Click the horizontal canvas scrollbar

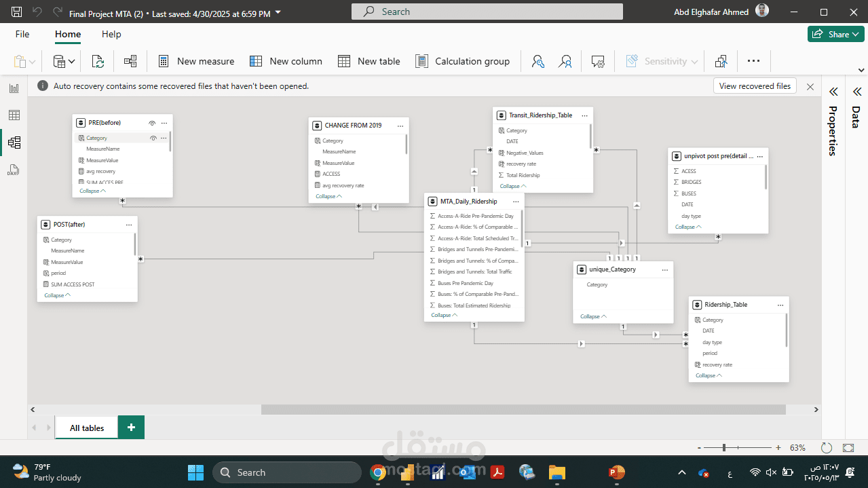(523, 410)
